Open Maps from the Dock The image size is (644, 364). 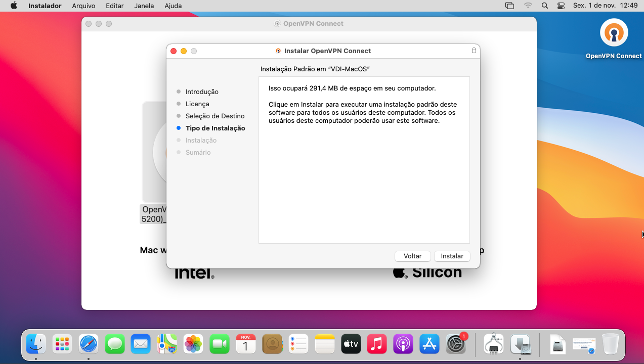click(x=167, y=344)
